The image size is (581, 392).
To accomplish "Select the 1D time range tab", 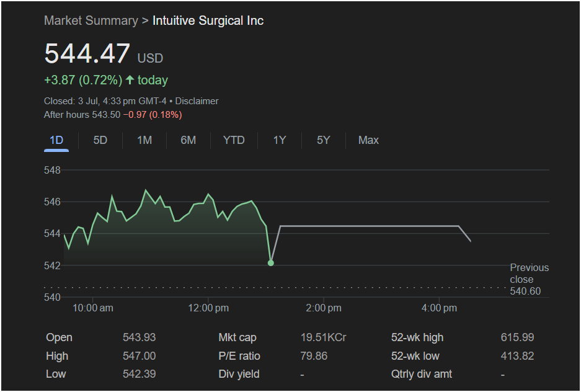I will pos(56,140).
